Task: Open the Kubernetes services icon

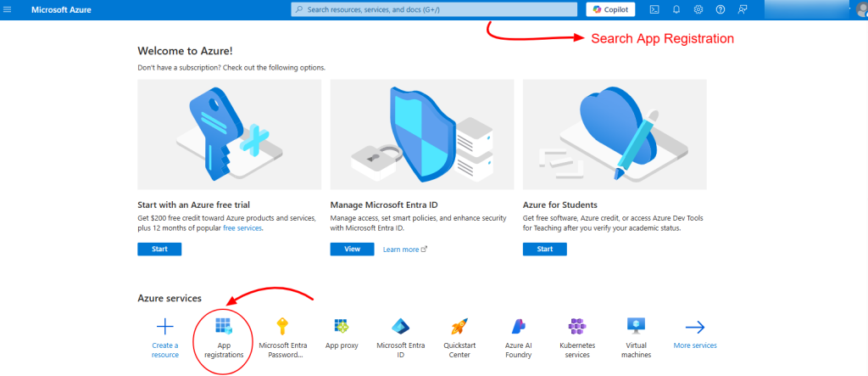Action: (x=576, y=327)
